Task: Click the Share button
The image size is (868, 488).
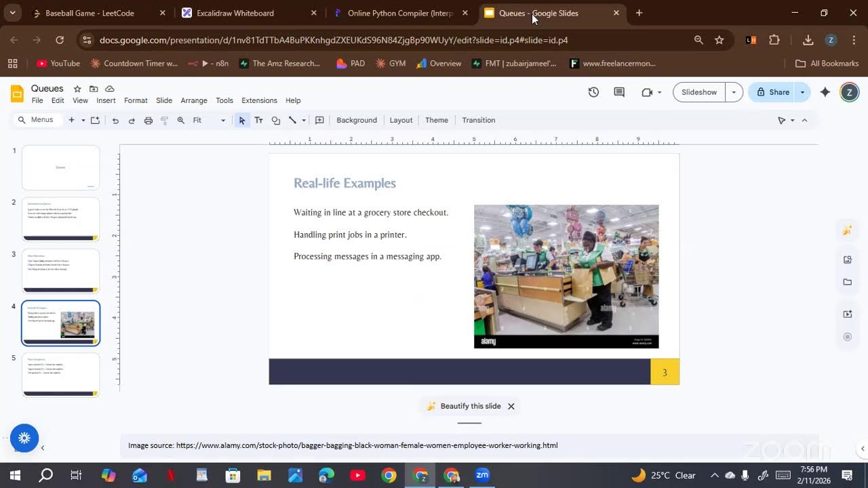Action: (x=772, y=92)
